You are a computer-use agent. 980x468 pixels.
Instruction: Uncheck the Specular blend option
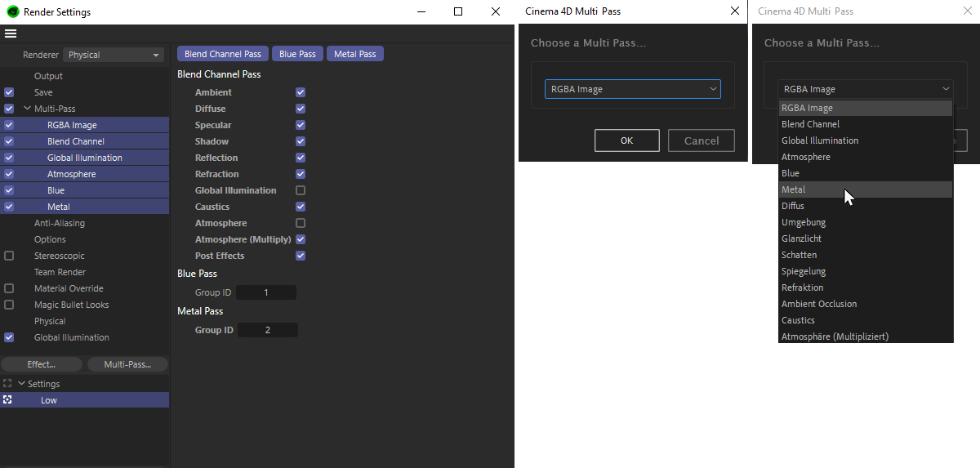301,125
